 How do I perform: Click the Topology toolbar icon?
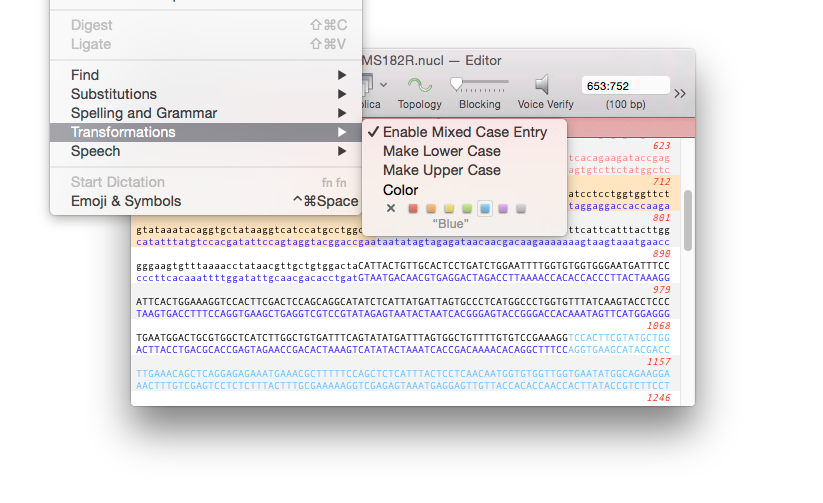tap(420, 85)
